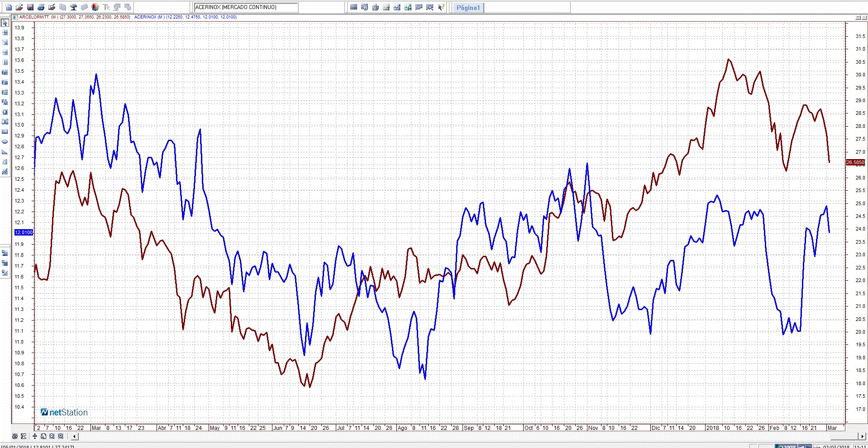Click the Sep label on the time axis
This screenshot has width=868, height=448.
[469, 428]
